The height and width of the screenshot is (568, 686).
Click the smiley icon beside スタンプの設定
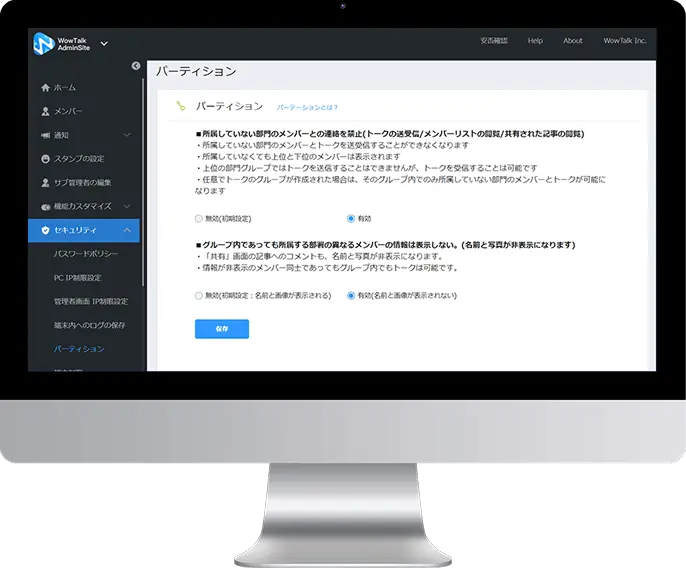coord(45,159)
